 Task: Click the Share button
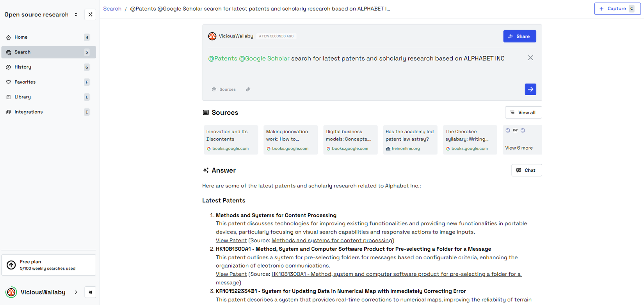(x=519, y=36)
